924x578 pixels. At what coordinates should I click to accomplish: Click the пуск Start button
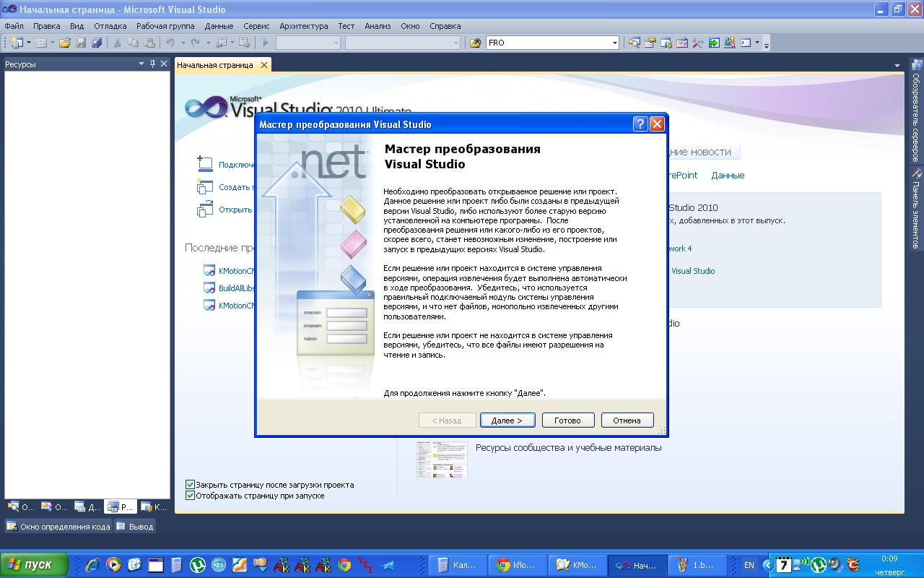point(35,565)
